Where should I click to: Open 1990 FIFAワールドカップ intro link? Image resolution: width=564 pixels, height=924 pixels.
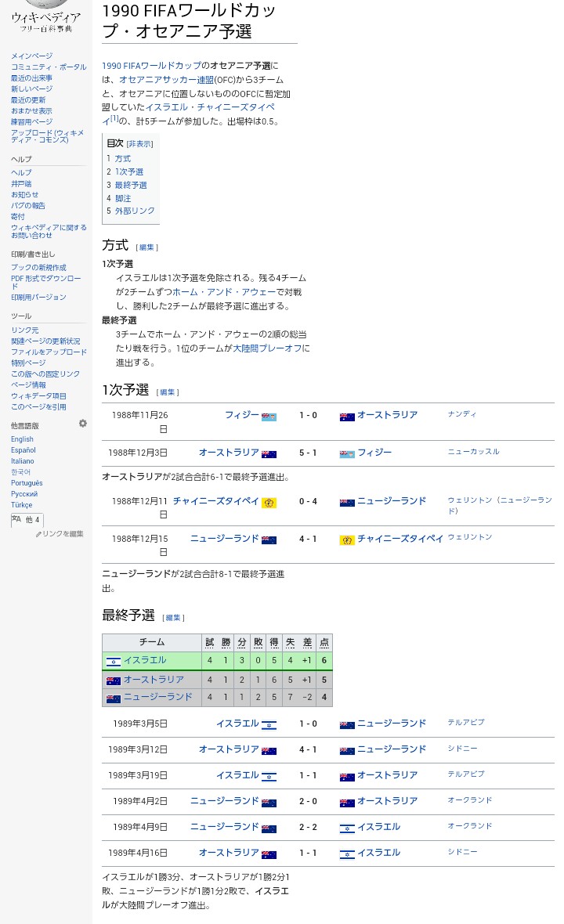151,66
